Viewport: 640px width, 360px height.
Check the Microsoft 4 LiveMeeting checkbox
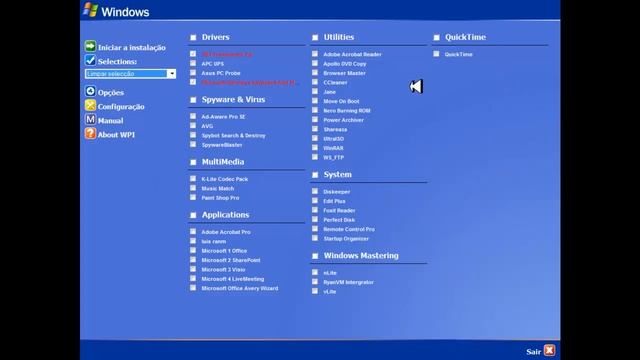193,278
